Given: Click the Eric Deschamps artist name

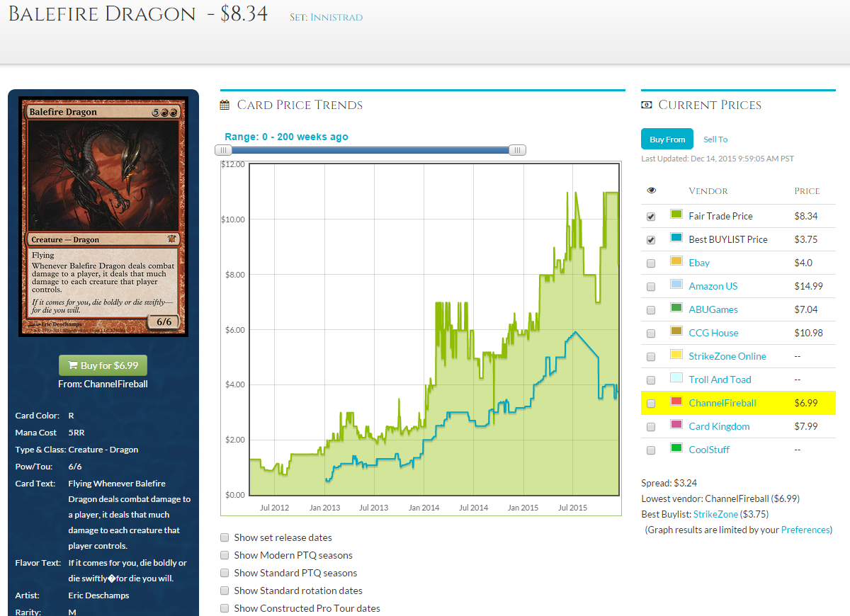Looking at the screenshot, I should tap(98, 595).
